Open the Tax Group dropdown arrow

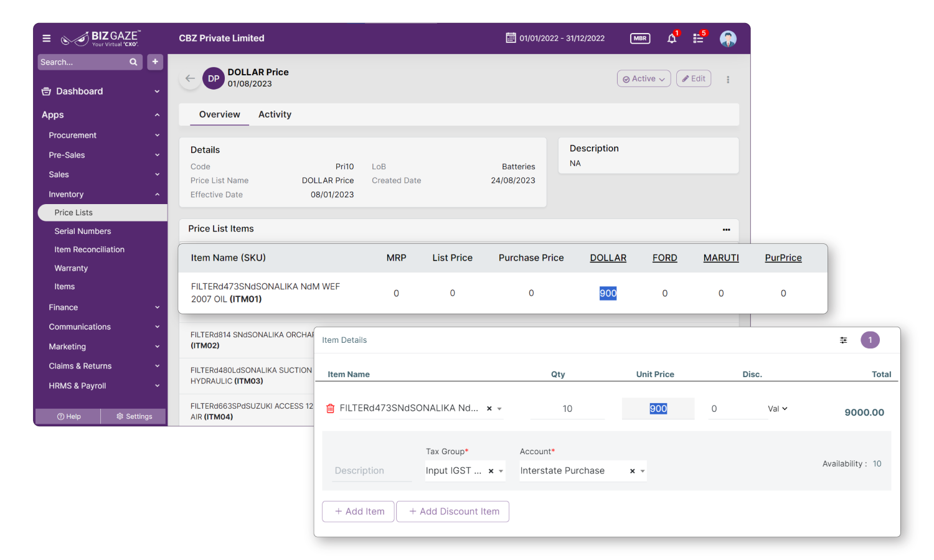(x=501, y=472)
